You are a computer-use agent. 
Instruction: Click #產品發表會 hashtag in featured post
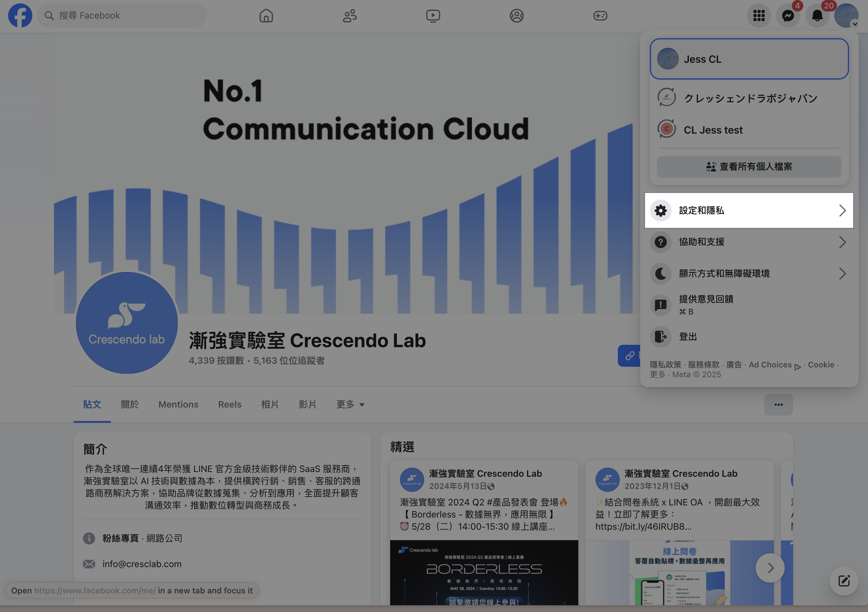(x=512, y=502)
